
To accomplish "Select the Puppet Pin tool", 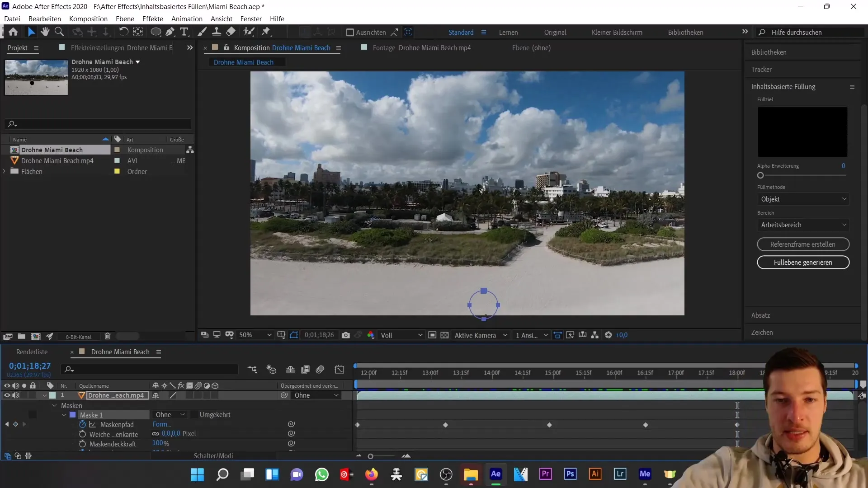I will [266, 32].
